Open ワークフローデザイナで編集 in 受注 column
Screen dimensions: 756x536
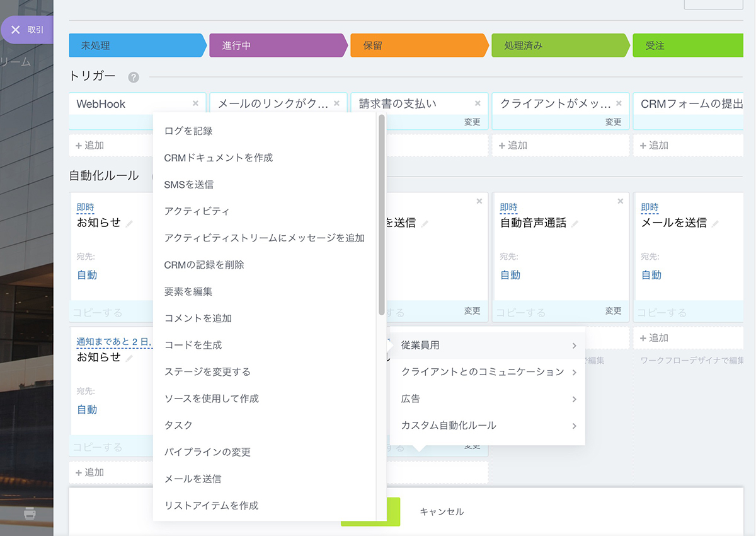tap(692, 361)
